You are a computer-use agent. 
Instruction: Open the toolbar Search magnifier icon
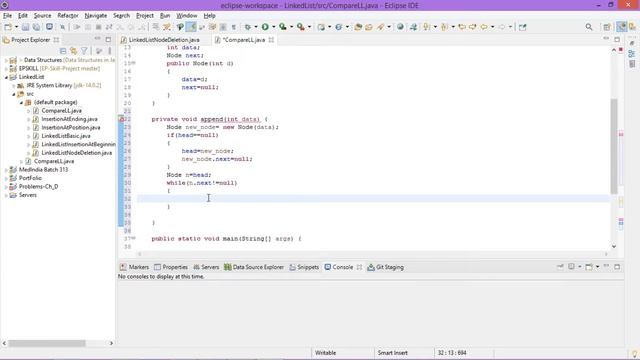click(589, 27)
